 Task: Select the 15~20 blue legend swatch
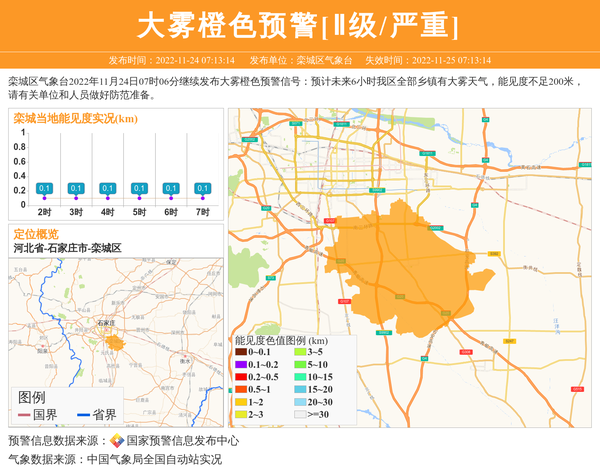[x=299, y=389]
